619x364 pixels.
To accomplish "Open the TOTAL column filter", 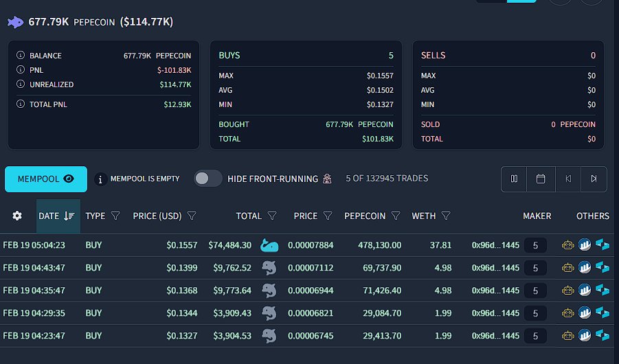I will [272, 216].
